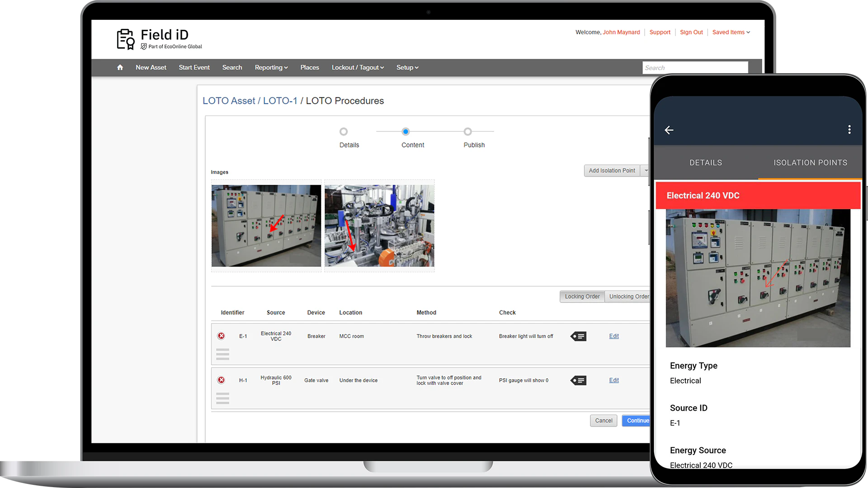Click the home icon in navigation bar
This screenshot has height=488, width=868.
pos(120,67)
